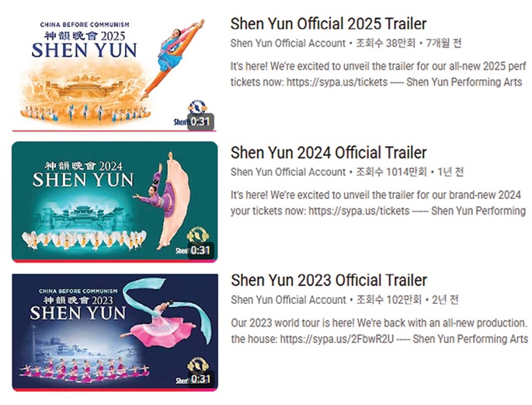This screenshot has width=532, height=405.
Task: Click the 0:31 duration badge on 2024 thumbnail
Action: click(200, 250)
